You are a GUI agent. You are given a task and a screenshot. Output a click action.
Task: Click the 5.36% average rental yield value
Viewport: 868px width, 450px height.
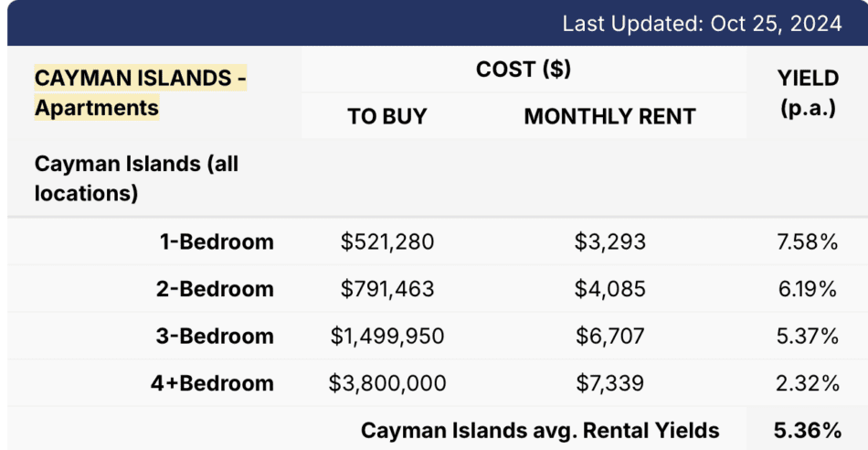(x=808, y=430)
